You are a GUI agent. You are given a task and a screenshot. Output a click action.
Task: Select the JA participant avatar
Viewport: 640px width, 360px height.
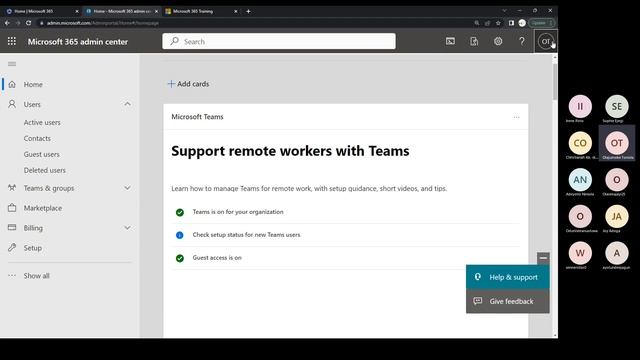click(617, 216)
